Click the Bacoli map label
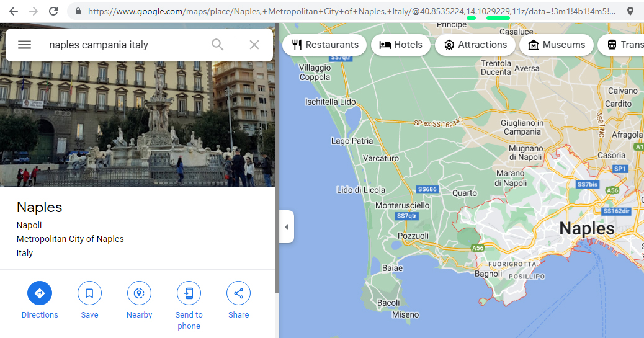 click(388, 303)
